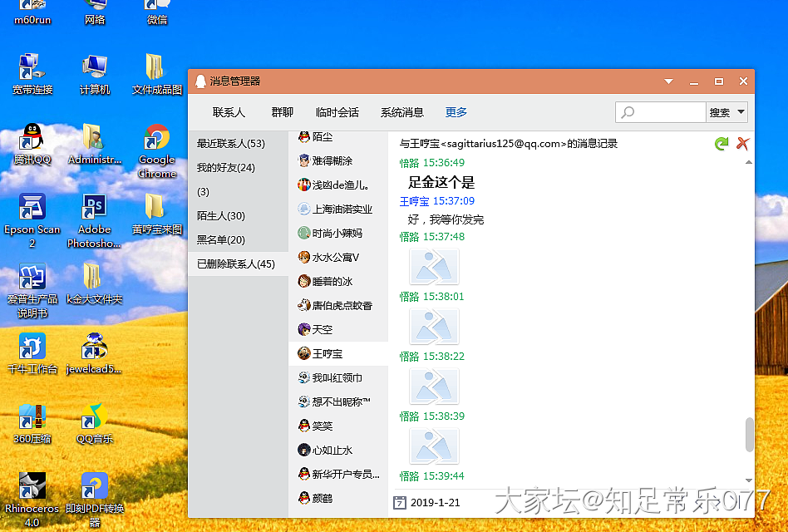Screen dimensions: 788x532
Task: Click the red delete records icon
Action: point(742,144)
